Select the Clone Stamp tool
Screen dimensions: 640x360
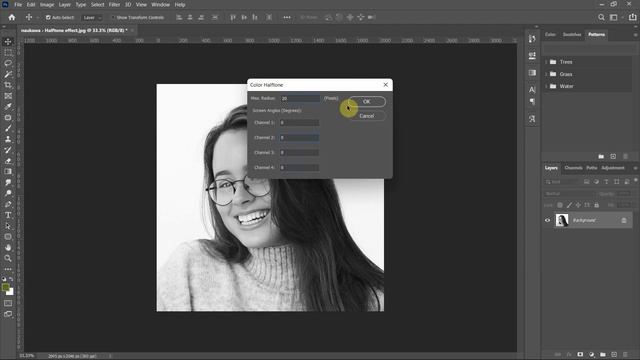(8, 139)
